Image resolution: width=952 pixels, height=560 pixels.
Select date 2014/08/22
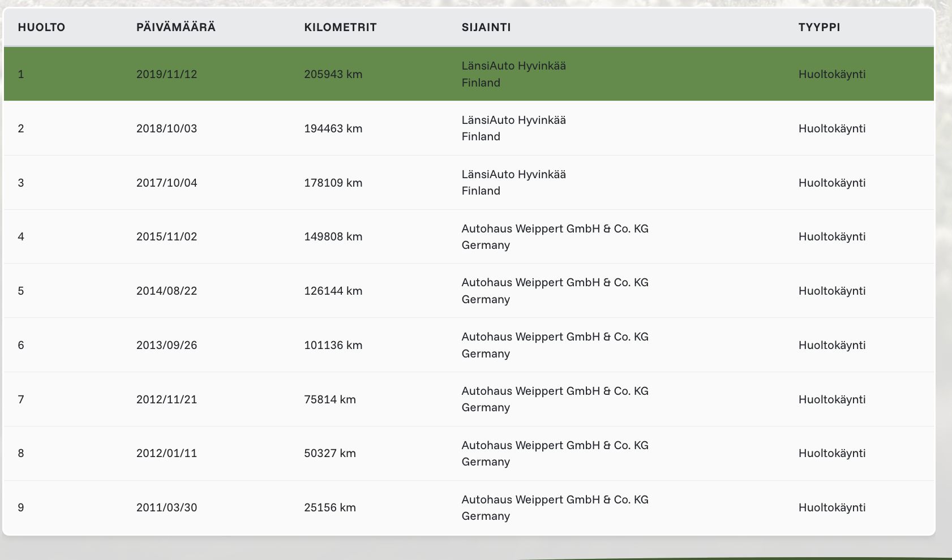(x=167, y=291)
